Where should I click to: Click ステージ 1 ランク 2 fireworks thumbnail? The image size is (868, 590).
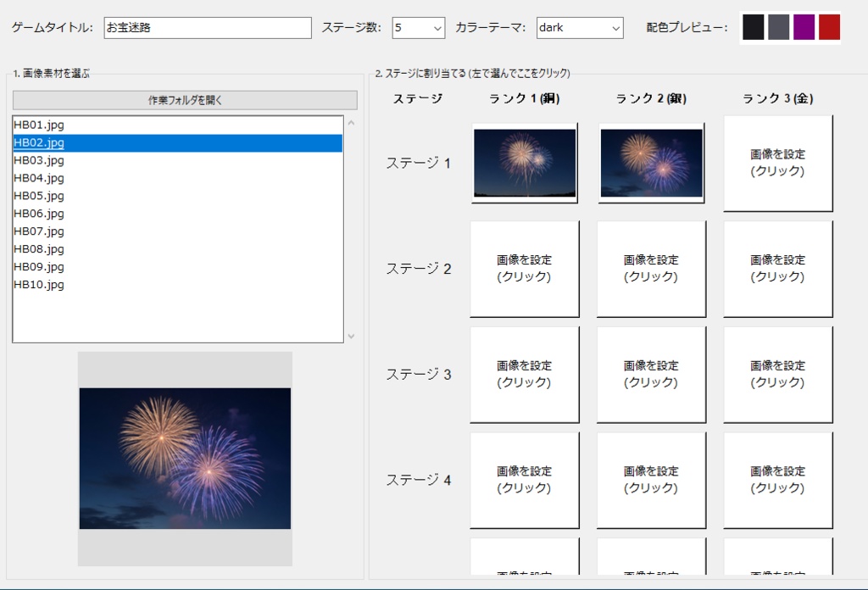point(652,164)
